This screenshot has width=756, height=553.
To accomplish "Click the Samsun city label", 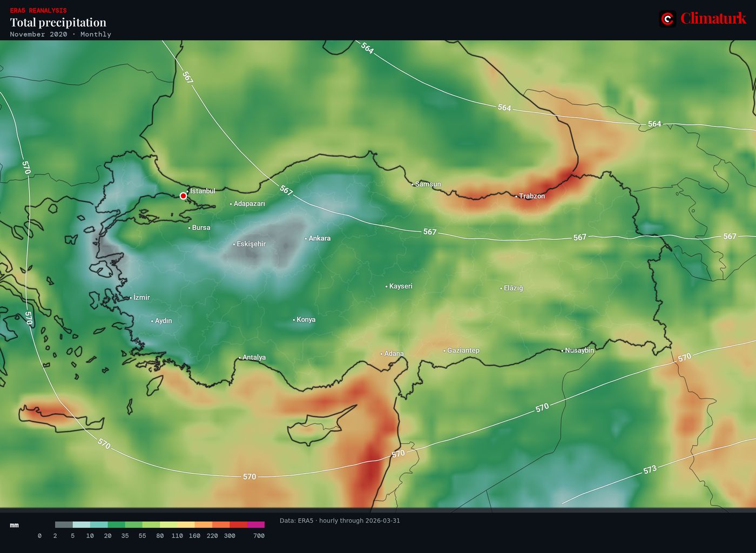I will [x=428, y=184].
